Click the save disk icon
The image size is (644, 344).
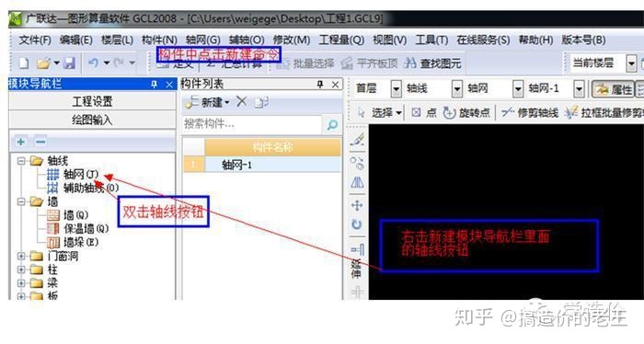[x=69, y=63]
